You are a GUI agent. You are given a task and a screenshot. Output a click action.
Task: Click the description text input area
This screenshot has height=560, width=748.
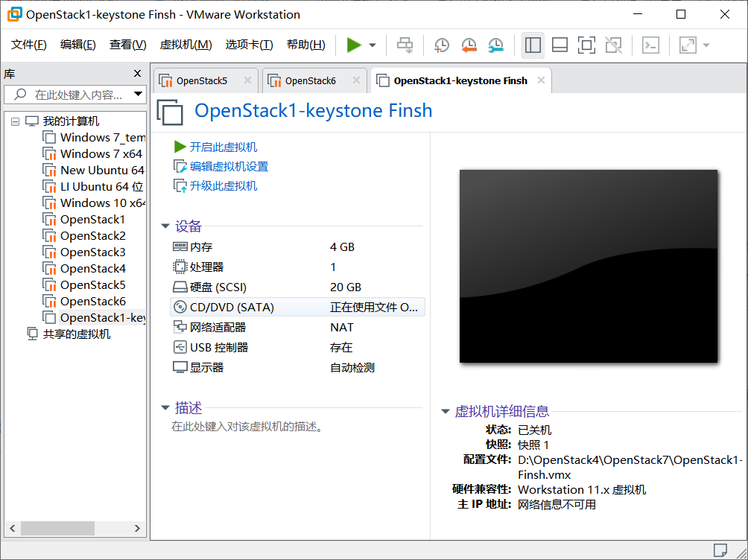248,427
